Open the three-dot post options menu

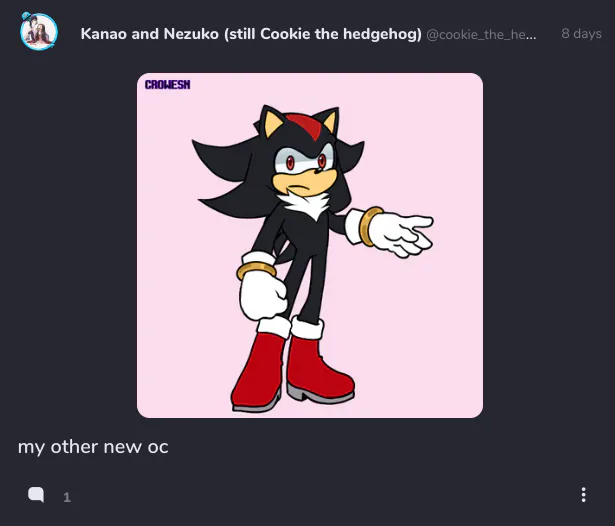[x=584, y=495]
